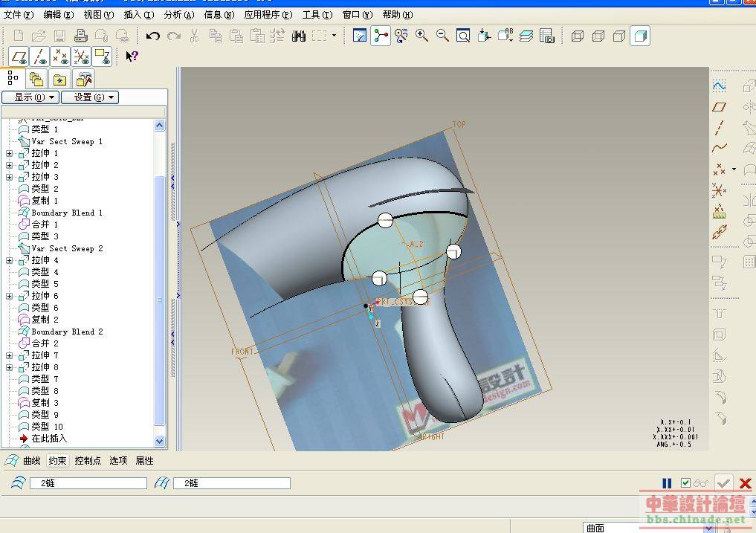This screenshot has width=756, height=533.
Task: Click the Zoom In magnifier icon
Action: click(422, 36)
